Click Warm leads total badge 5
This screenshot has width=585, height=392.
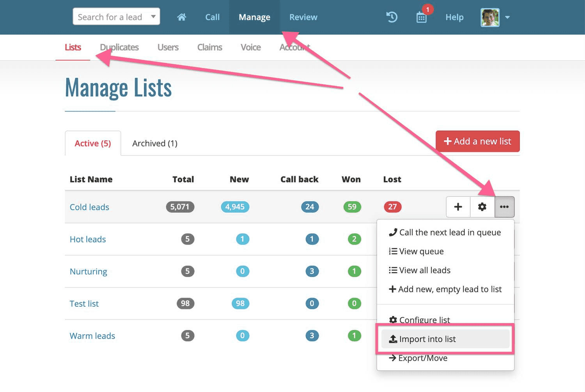(188, 335)
